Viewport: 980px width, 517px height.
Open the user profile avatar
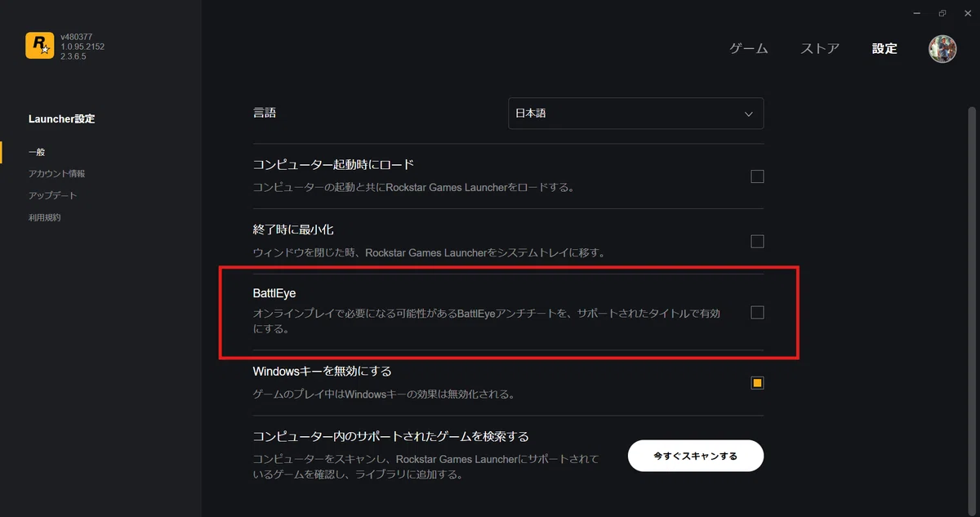click(942, 49)
